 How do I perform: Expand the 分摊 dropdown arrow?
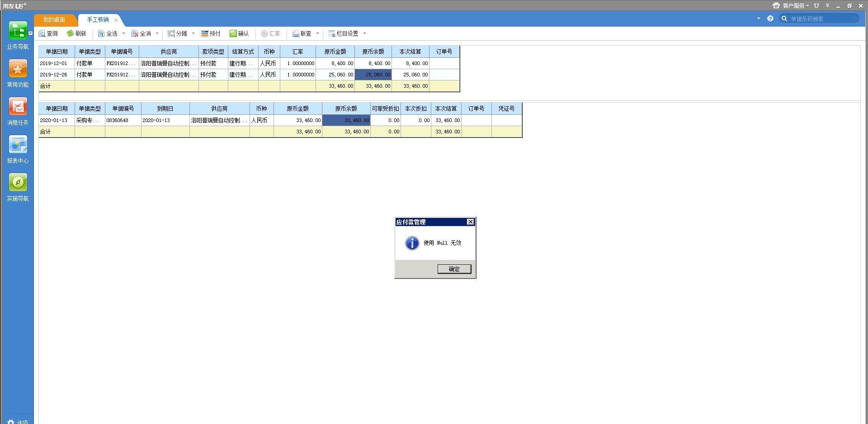coord(193,33)
